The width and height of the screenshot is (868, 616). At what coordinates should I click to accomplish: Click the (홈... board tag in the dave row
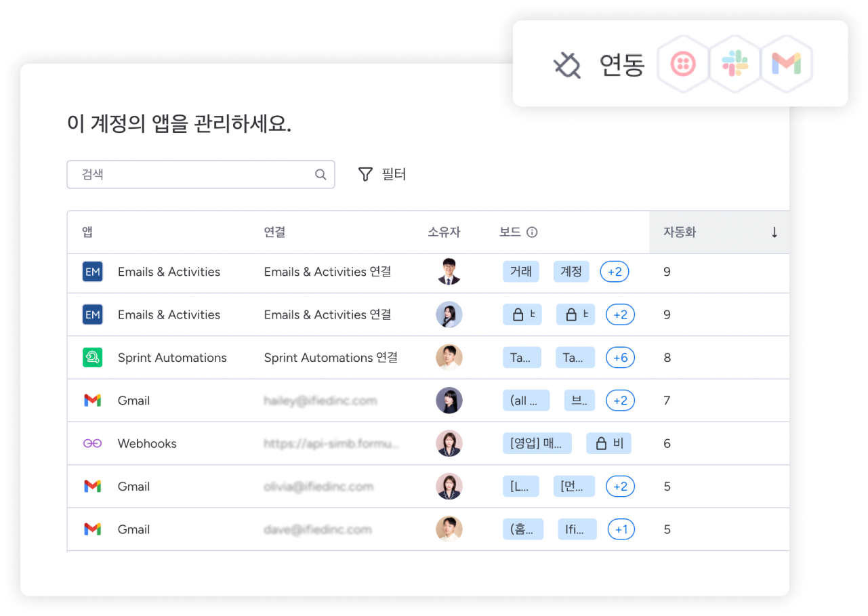point(523,530)
